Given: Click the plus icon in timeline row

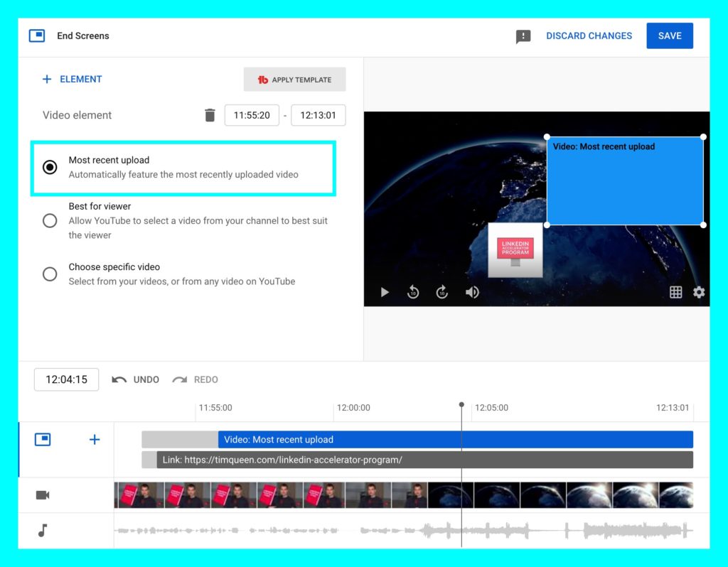Looking at the screenshot, I should (95, 440).
